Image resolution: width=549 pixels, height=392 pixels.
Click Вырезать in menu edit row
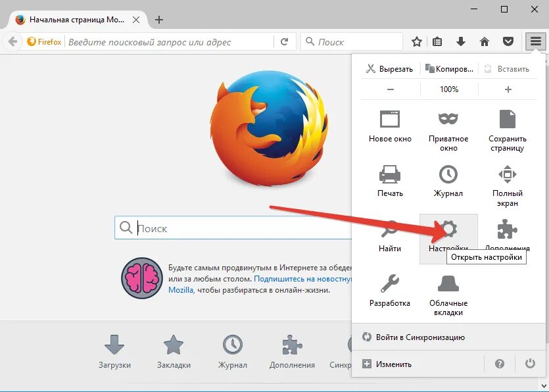pos(390,68)
